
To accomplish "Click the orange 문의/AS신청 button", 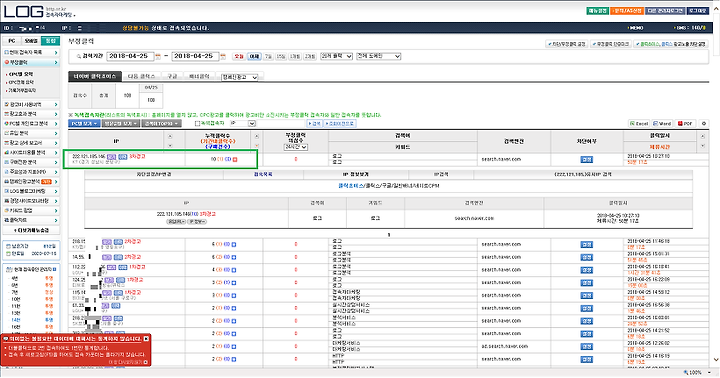I will 627,11.
